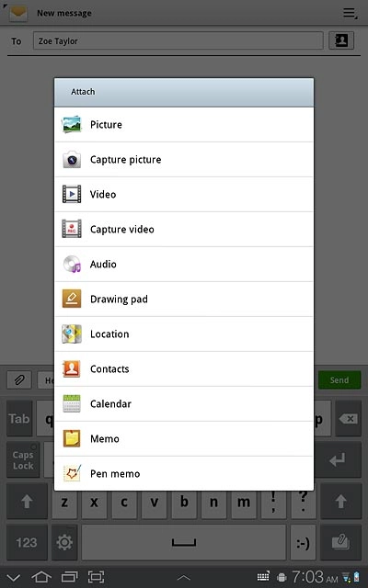
Task: Hide the keyboard with the down chevron
Action: tap(14, 577)
